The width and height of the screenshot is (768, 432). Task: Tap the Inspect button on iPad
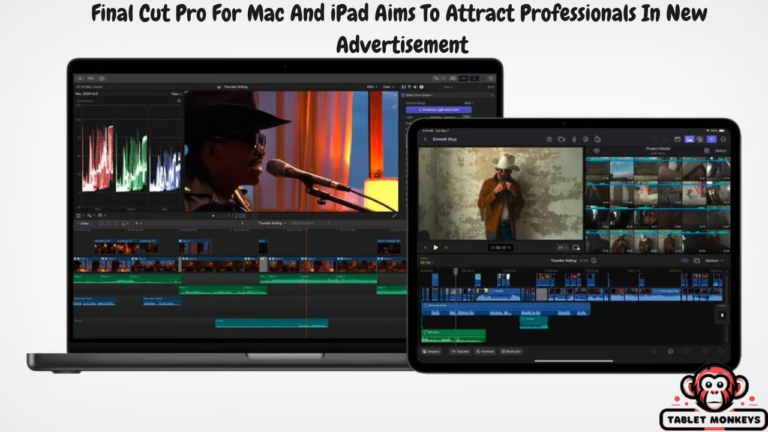tap(432, 352)
